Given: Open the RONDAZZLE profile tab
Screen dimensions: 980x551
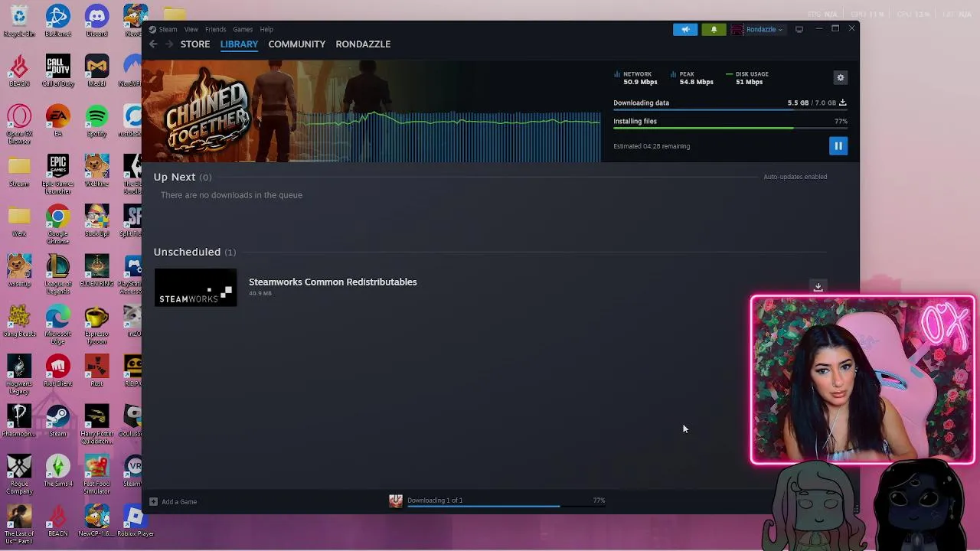Looking at the screenshot, I should point(363,44).
